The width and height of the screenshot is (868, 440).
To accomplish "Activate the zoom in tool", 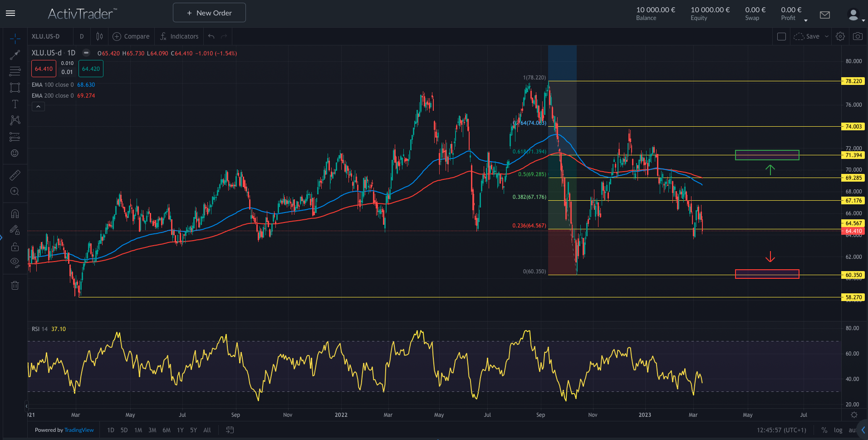I will coord(15,192).
